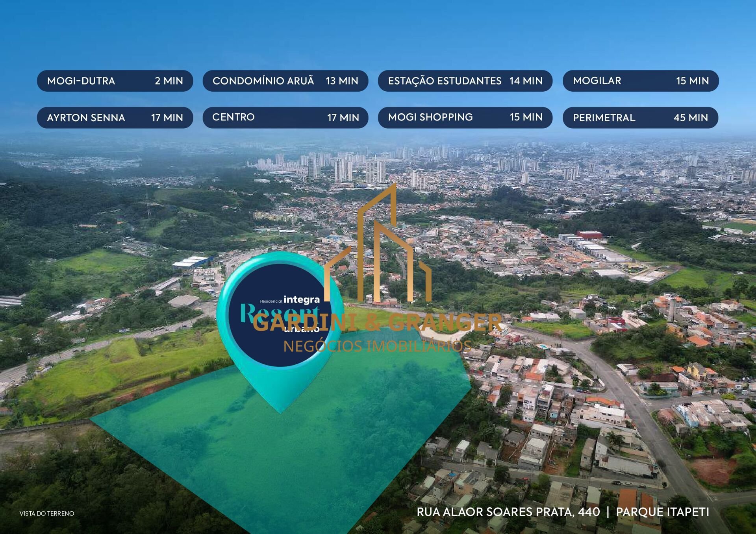
Task: Click the VISTA DO TERRENO caption
Action: [x=47, y=514]
